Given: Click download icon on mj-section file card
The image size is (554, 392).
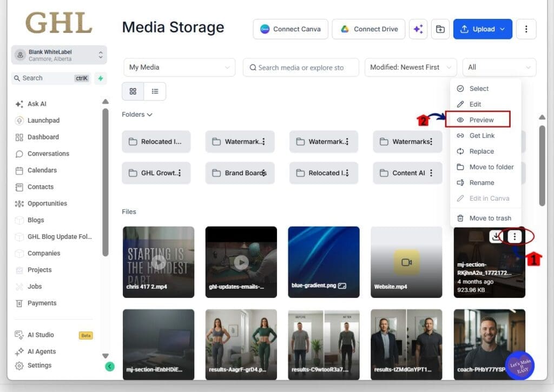Looking at the screenshot, I should point(497,236).
